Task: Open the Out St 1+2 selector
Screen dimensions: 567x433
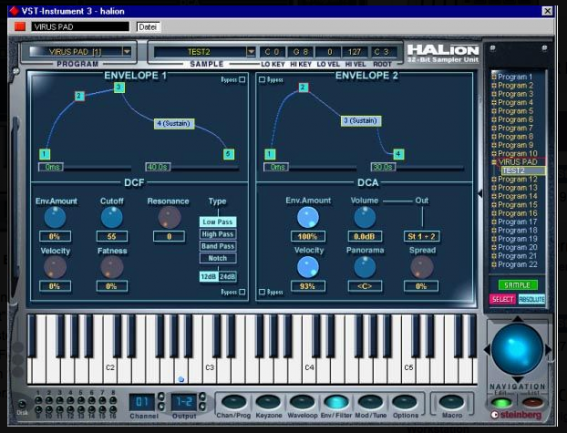Action: pos(422,237)
